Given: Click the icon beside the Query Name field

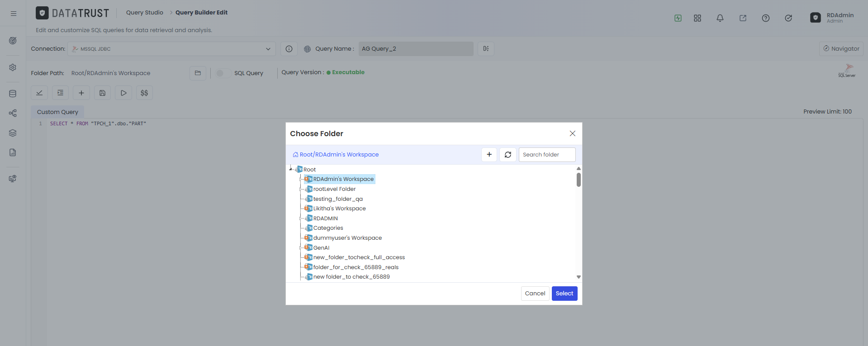Looking at the screenshot, I should [x=486, y=49].
